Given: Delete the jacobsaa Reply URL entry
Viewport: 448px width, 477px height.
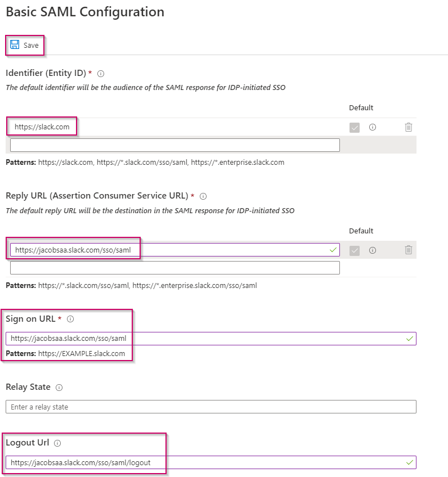Looking at the screenshot, I should pyautogui.click(x=409, y=250).
